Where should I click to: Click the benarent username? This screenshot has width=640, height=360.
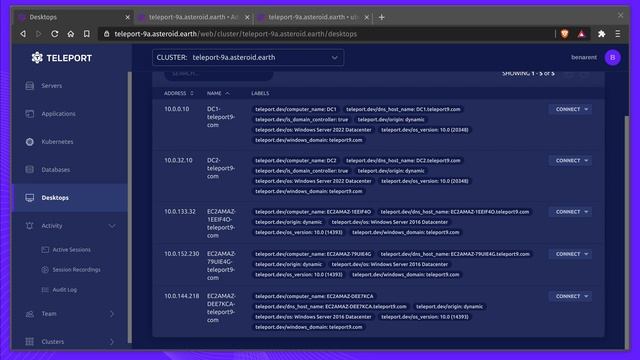[x=584, y=58]
